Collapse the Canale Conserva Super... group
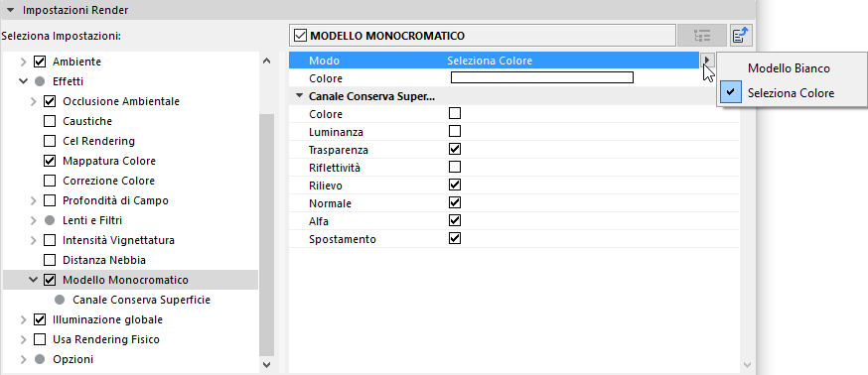 (300, 96)
